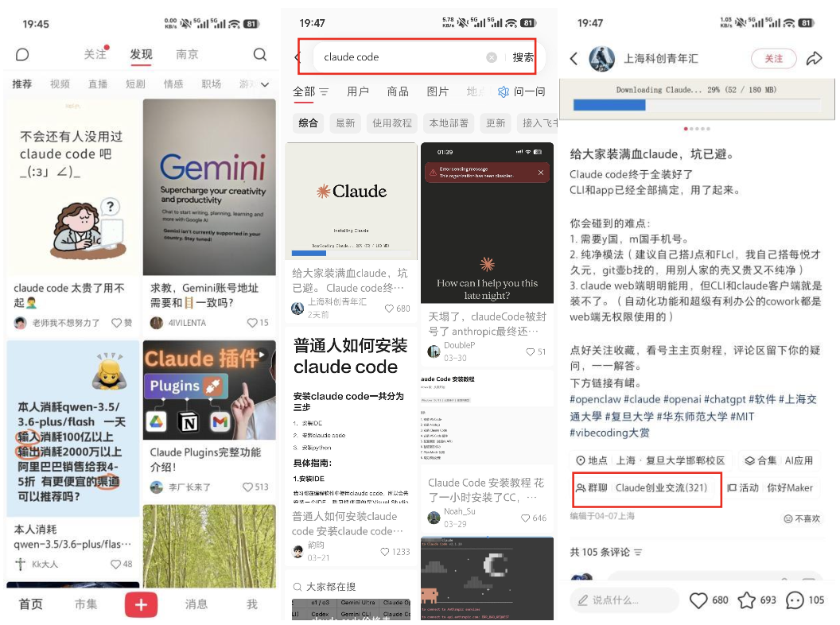Switch to the 图片 results tab
The height and width of the screenshot is (625, 840).
click(x=437, y=91)
